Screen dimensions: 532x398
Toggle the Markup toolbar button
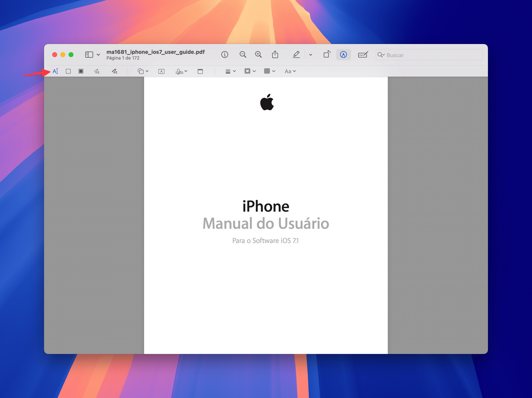click(343, 55)
